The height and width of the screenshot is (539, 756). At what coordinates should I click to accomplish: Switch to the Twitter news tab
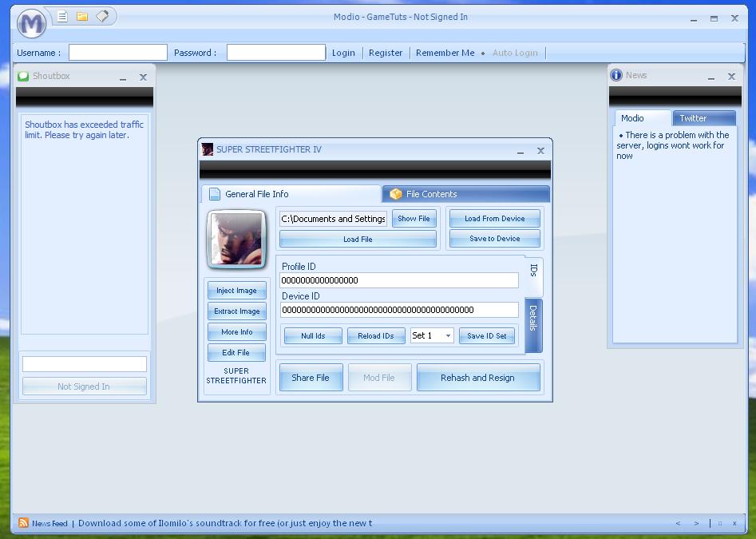click(x=704, y=118)
